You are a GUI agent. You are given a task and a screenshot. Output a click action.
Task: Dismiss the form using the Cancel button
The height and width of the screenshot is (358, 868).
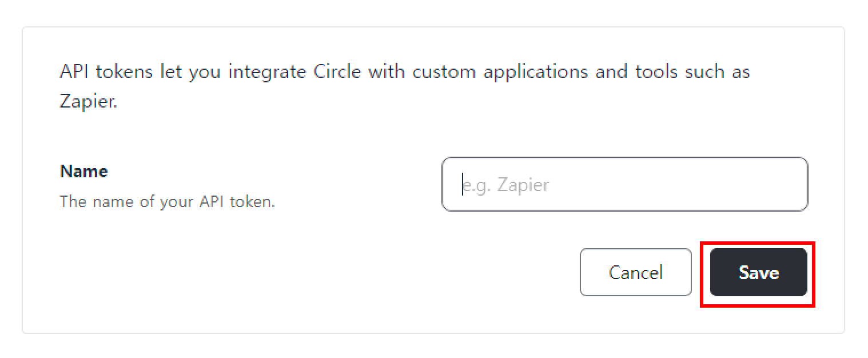635,272
